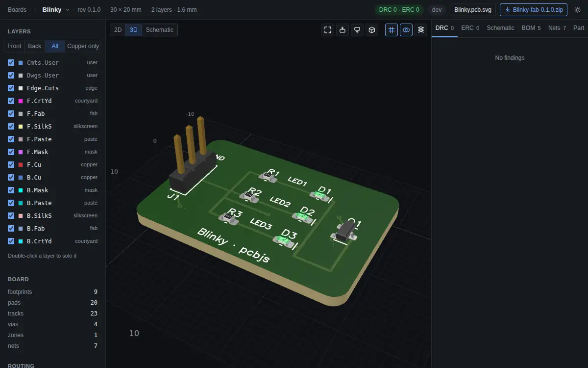The height and width of the screenshot is (368, 588).
Task: Click the dev badge
Action: [437, 10]
